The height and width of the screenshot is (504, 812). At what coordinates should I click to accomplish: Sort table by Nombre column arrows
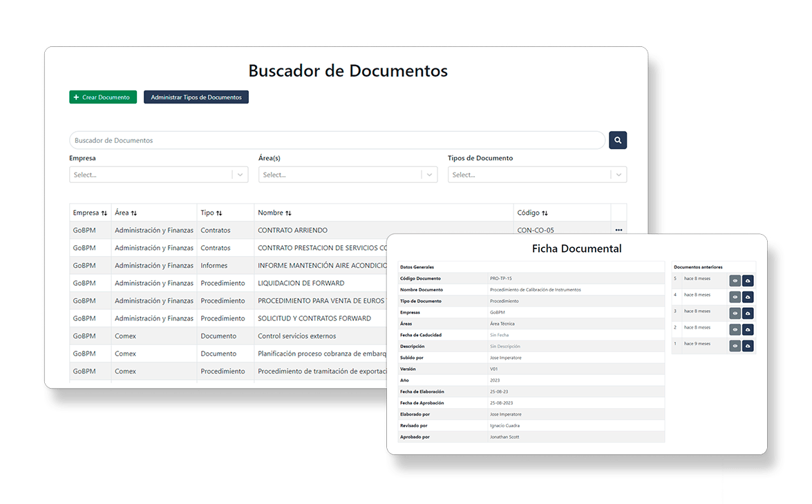pos(288,213)
